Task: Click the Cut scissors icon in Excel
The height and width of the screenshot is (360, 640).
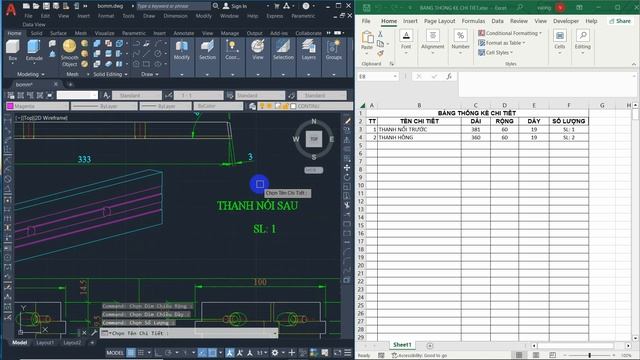Action: click(380, 34)
